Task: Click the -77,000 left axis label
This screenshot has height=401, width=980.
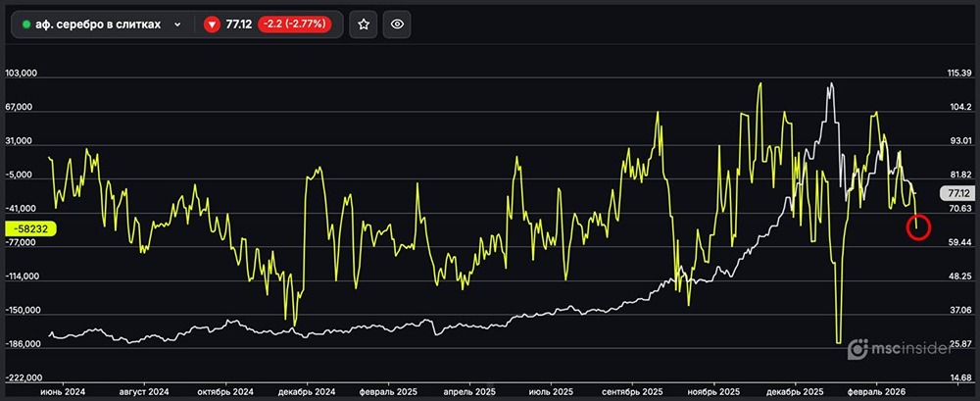Action: pyautogui.click(x=22, y=243)
